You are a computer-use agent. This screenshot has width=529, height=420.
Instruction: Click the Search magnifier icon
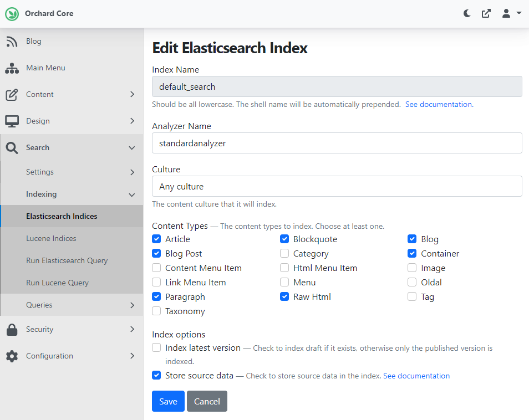(x=12, y=148)
